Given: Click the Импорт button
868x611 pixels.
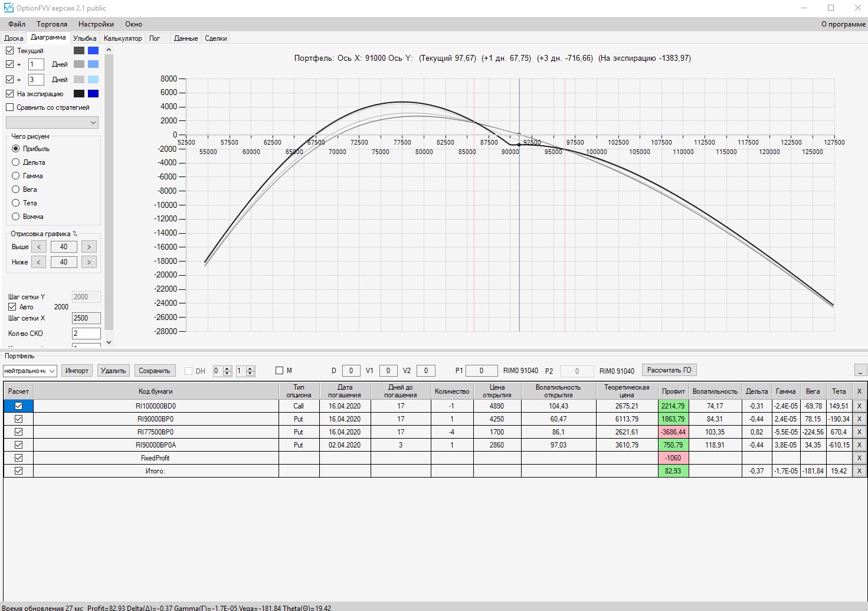Looking at the screenshot, I should (77, 371).
